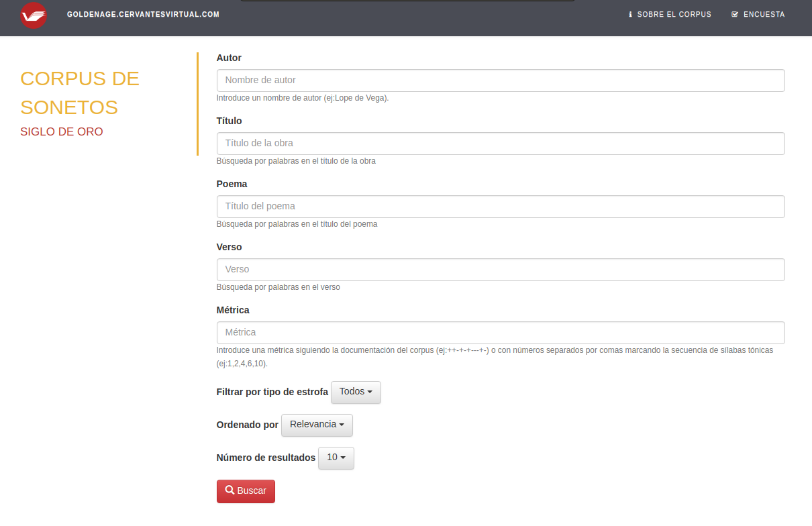Click the Autor field label
812x526 pixels.
229,58
